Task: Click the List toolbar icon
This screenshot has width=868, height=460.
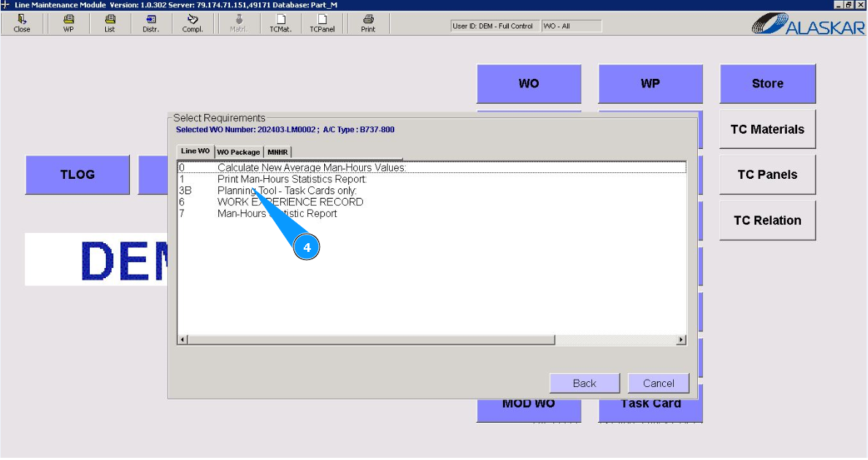Action: click(110, 24)
